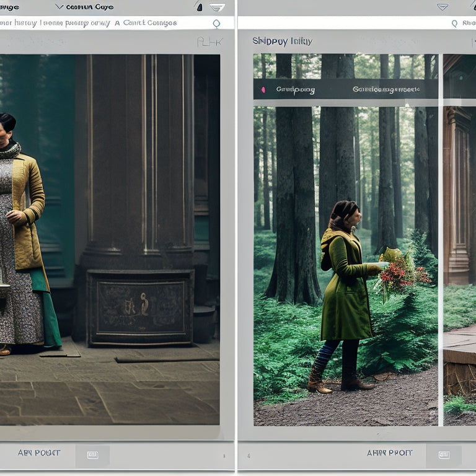Viewport: 476px width, 476px height.
Task: Select the 'Gondpang' tab on overlay bar
Action: (x=295, y=90)
